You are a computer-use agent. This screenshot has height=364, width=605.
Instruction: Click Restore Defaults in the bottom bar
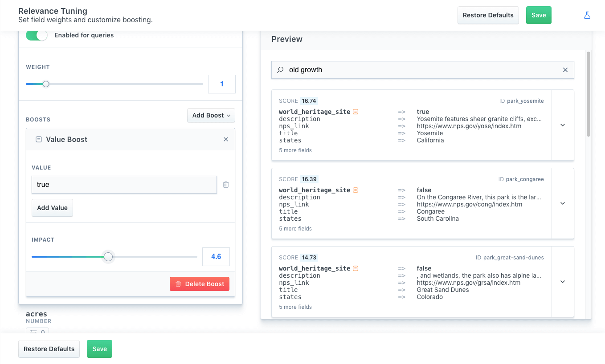pos(49,349)
